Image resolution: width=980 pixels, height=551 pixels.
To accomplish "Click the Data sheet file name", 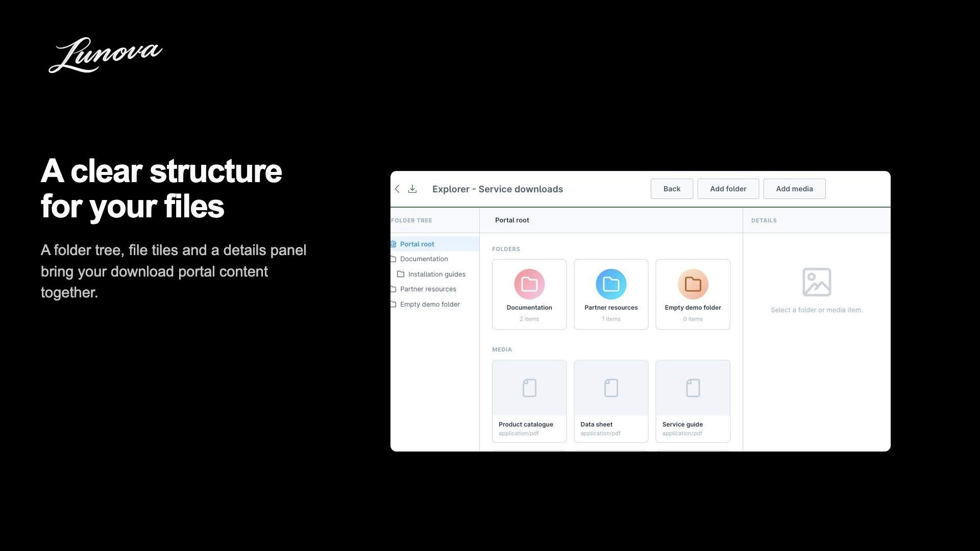I will (x=596, y=424).
